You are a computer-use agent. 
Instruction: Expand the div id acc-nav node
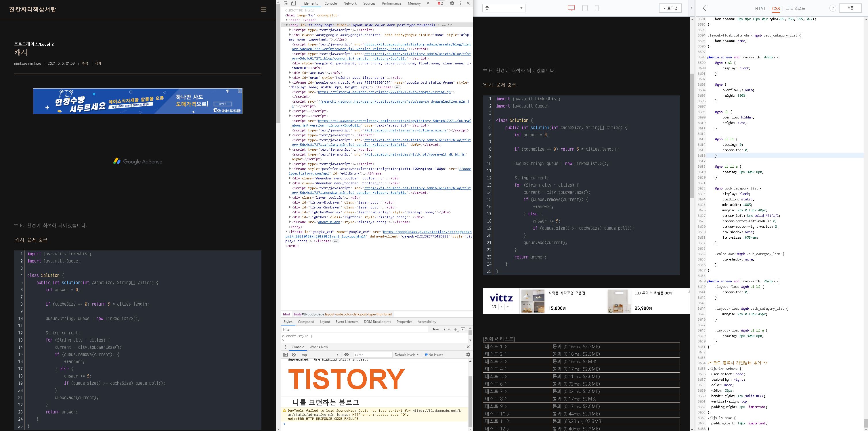point(290,73)
